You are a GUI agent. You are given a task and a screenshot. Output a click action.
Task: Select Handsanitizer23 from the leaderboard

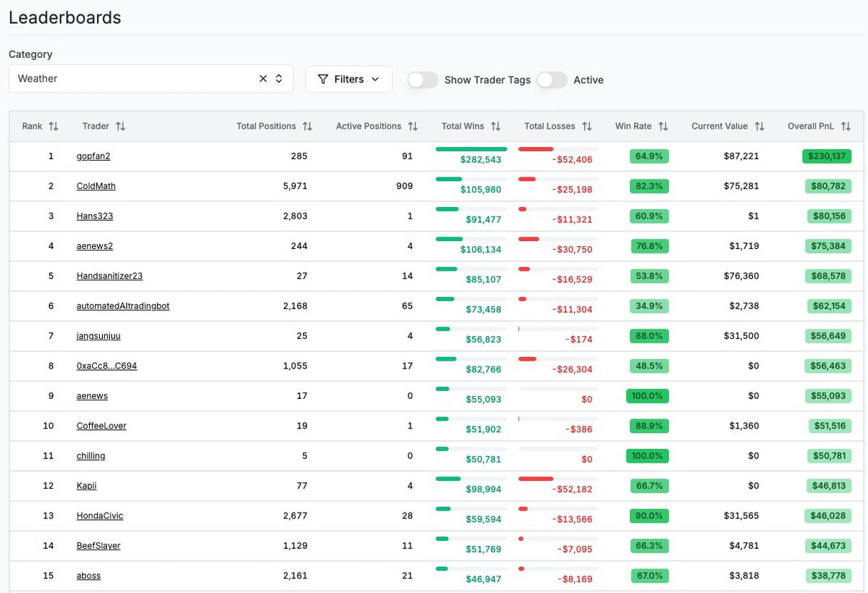pyautogui.click(x=109, y=275)
